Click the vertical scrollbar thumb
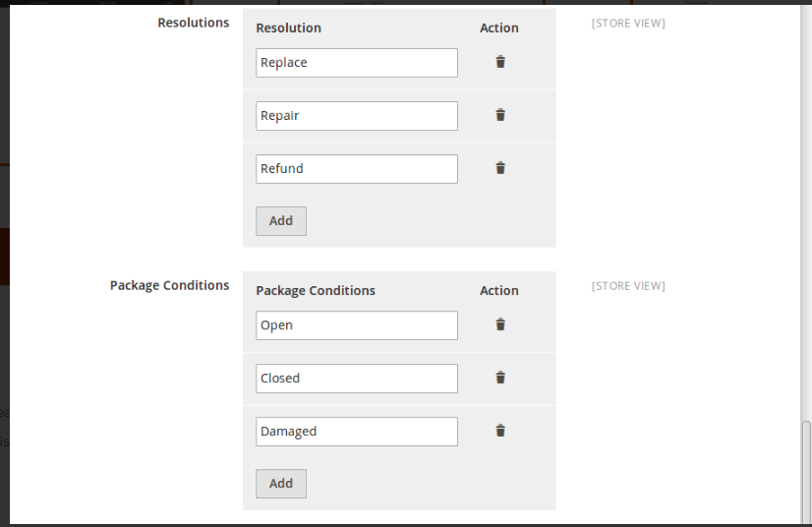812x527 pixels. [x=806, y=472]
